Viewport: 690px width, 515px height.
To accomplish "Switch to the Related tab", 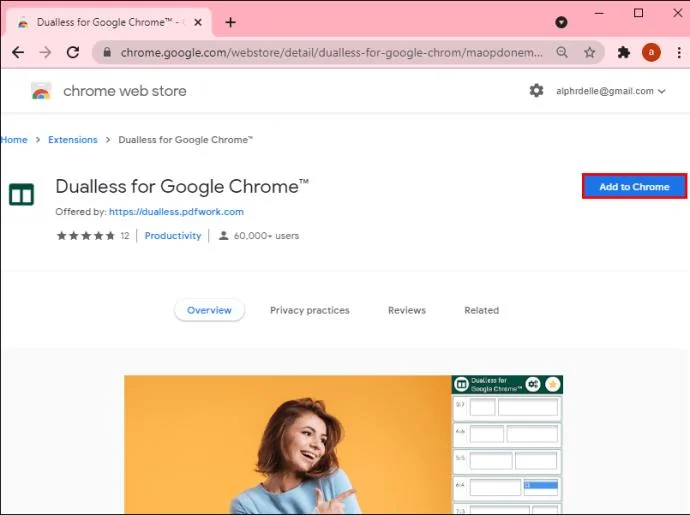I will click(x=482, y=310).
